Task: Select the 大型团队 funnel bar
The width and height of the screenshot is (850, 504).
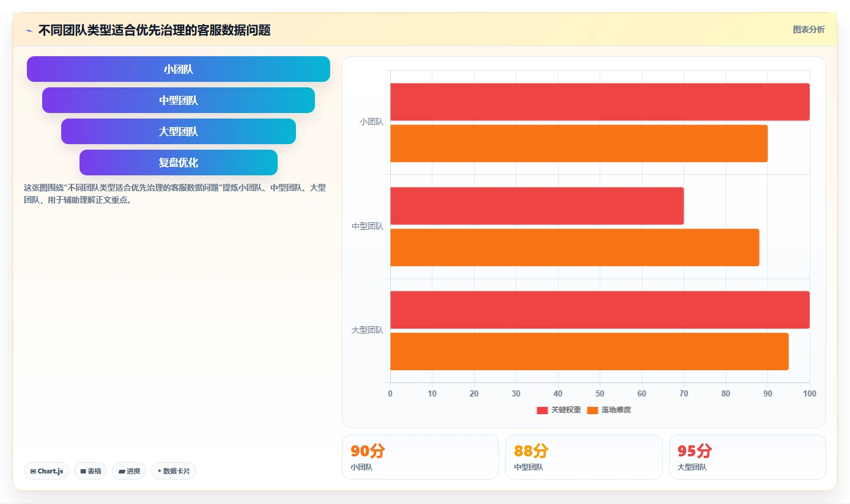Action: pyautogui.click(x=179, y=131)
